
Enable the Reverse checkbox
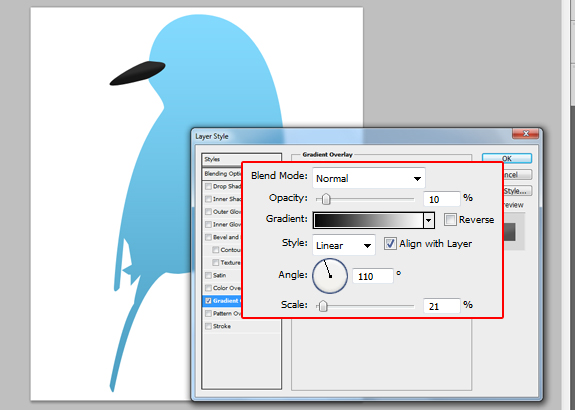pos(450,219)
